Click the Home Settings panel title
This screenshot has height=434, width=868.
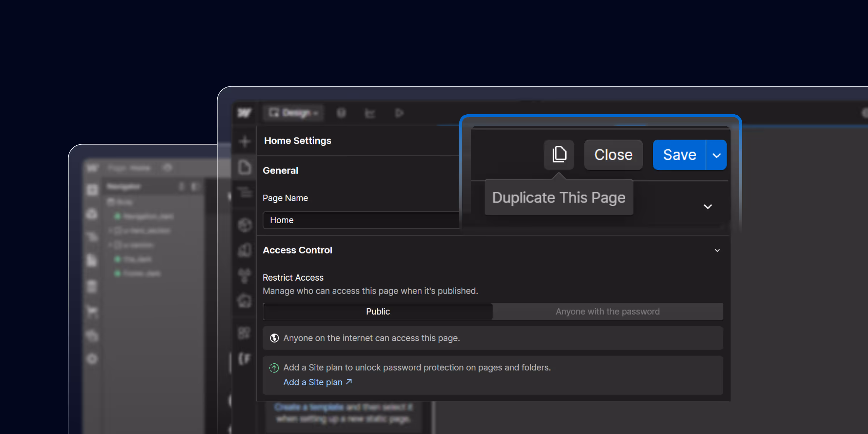(298, 141)
